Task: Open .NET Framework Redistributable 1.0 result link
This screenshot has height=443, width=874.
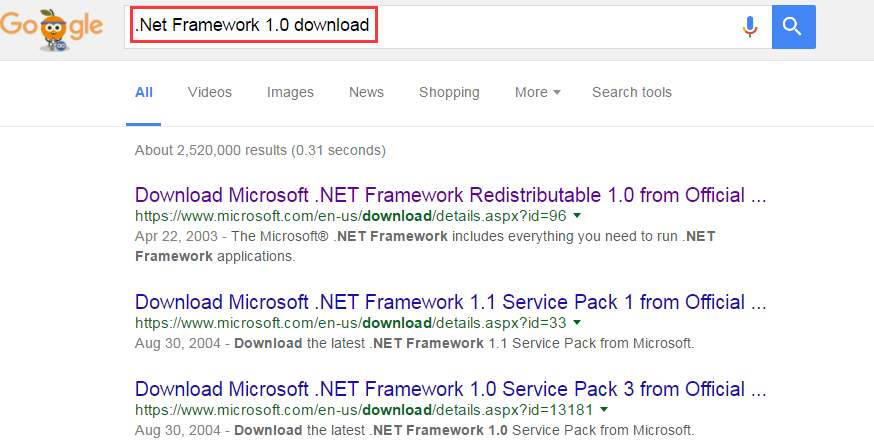Action: tap(450, 195)
